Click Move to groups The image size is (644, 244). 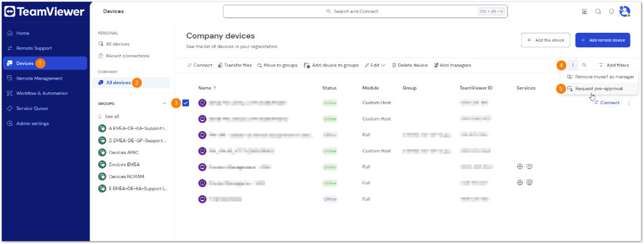pyautogui.click(x=278, y=66)
